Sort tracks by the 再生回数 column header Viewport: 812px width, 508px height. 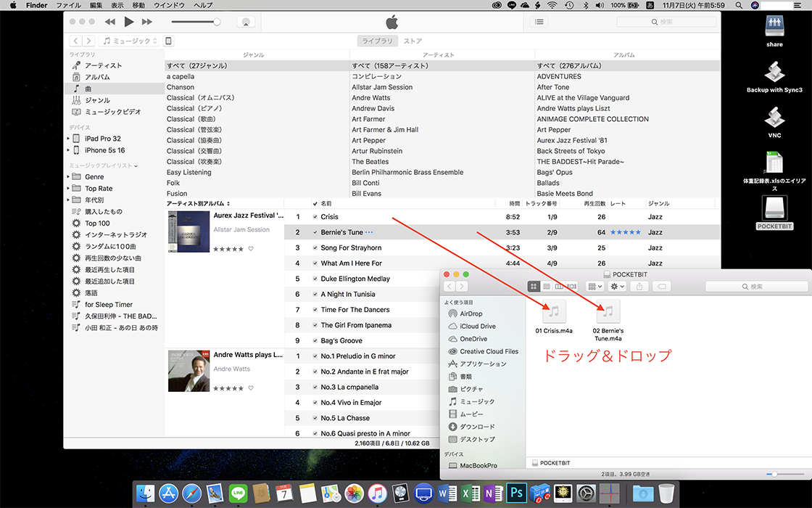[x=594, y=204]
